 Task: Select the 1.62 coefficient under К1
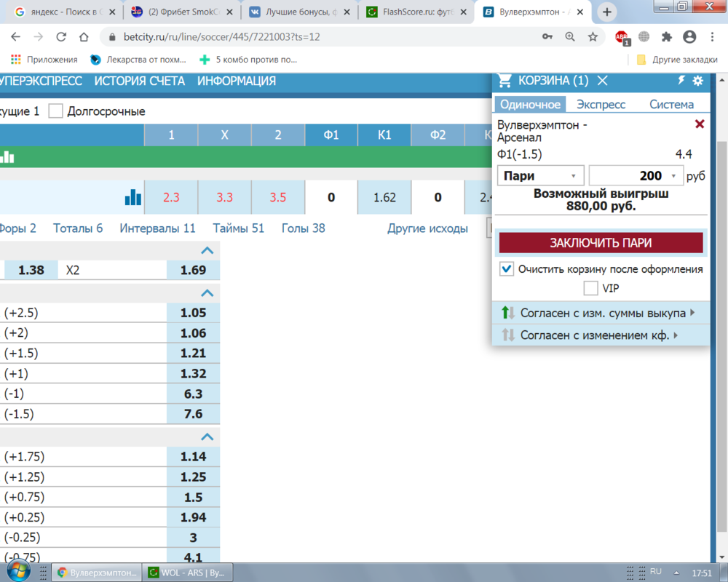click(384, 197)
